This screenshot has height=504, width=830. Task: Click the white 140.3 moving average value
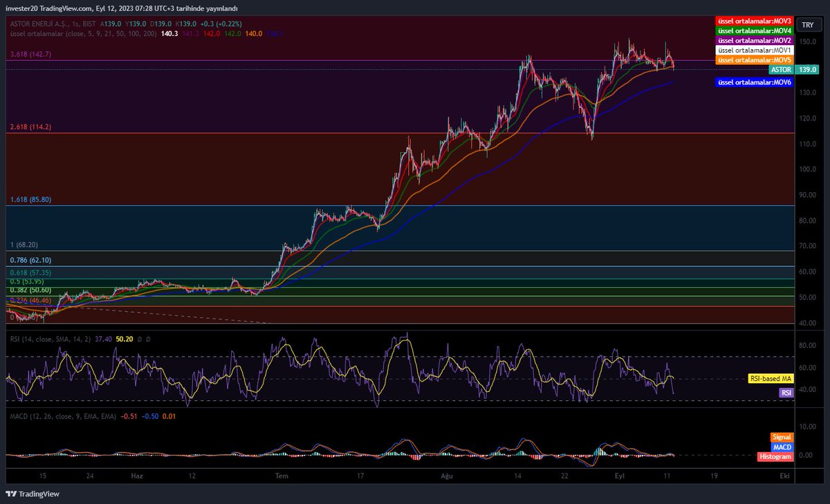169,32
